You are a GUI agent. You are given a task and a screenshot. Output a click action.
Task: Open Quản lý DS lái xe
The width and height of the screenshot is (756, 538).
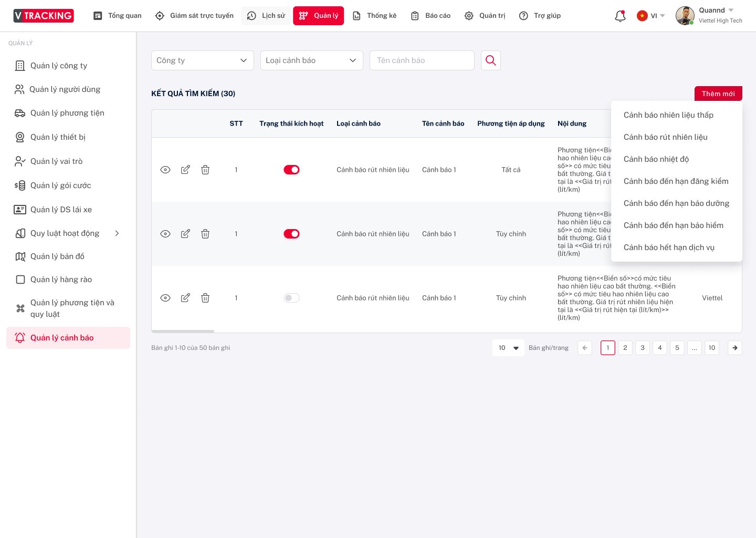point(68,210)
